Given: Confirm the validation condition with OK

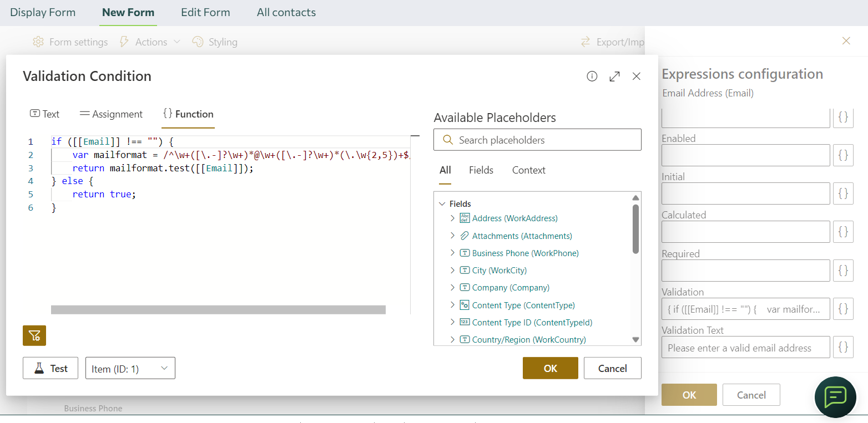Looking at the screenshot, I should tap(550, 369).
